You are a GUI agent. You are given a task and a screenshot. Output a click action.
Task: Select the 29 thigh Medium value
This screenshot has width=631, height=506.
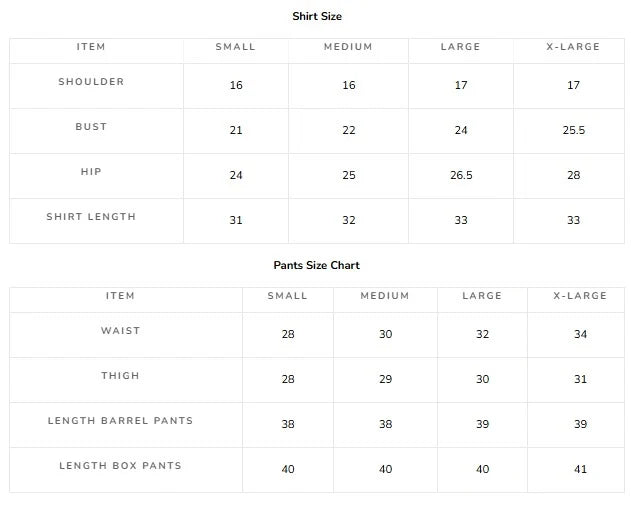[x=386, y=380]
